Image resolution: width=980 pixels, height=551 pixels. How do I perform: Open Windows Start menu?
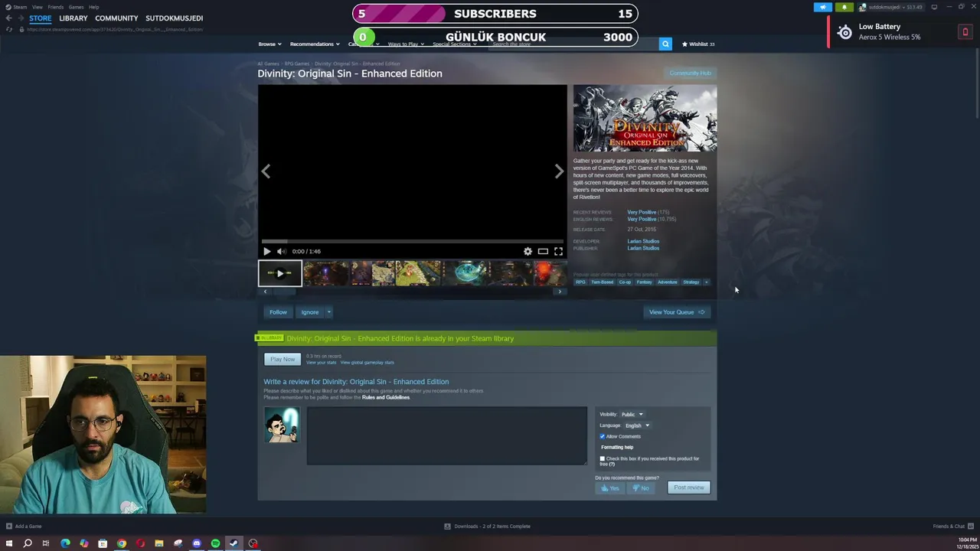tap(9, 543)
